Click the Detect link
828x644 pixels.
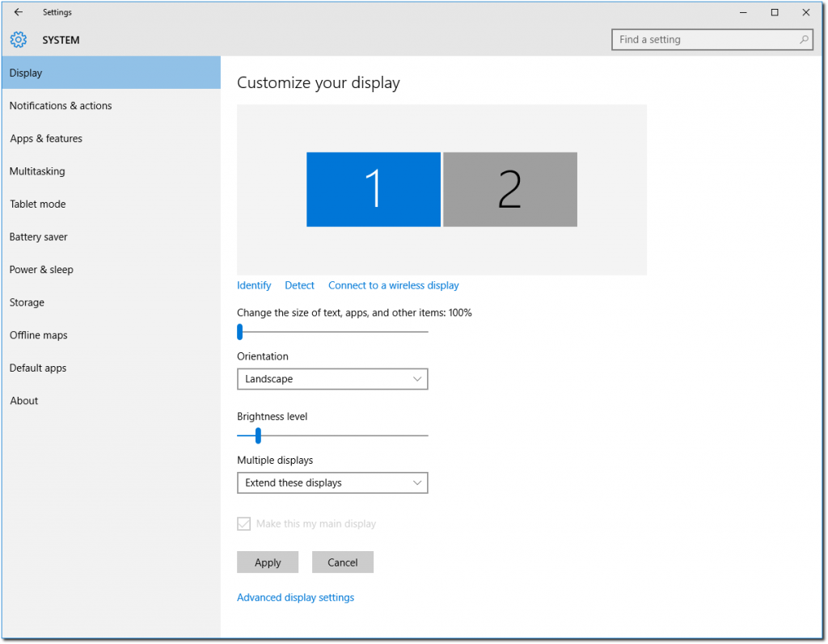[299, 285]
